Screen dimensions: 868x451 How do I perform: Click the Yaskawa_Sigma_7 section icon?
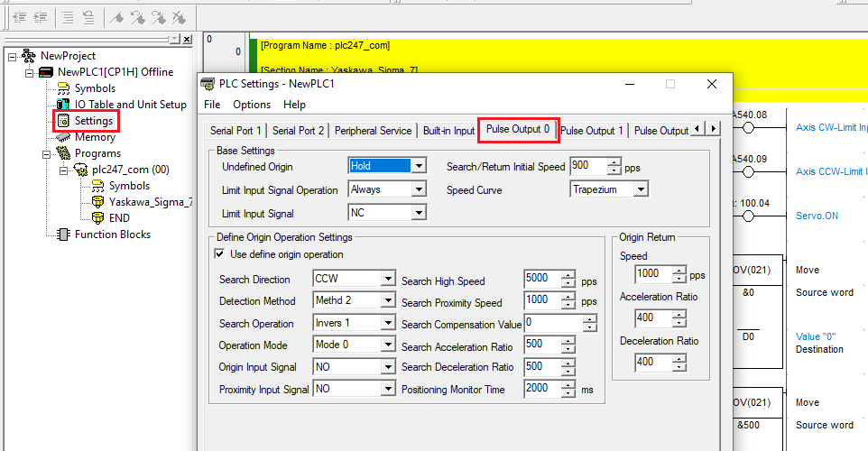point(98,202)
